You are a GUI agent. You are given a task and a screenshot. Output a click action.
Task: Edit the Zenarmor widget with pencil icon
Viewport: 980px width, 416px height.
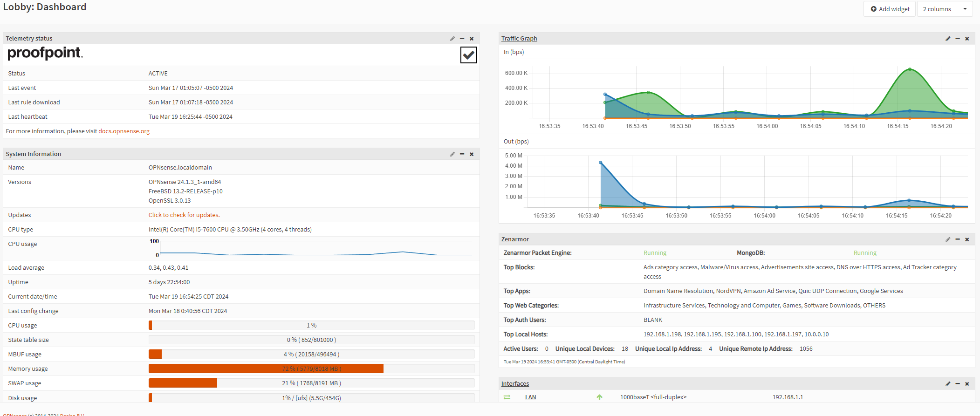947,239
